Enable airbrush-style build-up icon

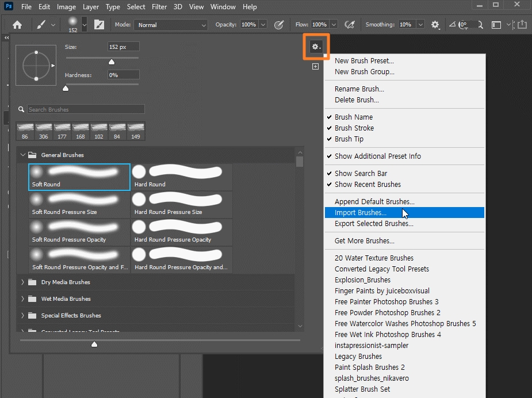pos(350,25)
